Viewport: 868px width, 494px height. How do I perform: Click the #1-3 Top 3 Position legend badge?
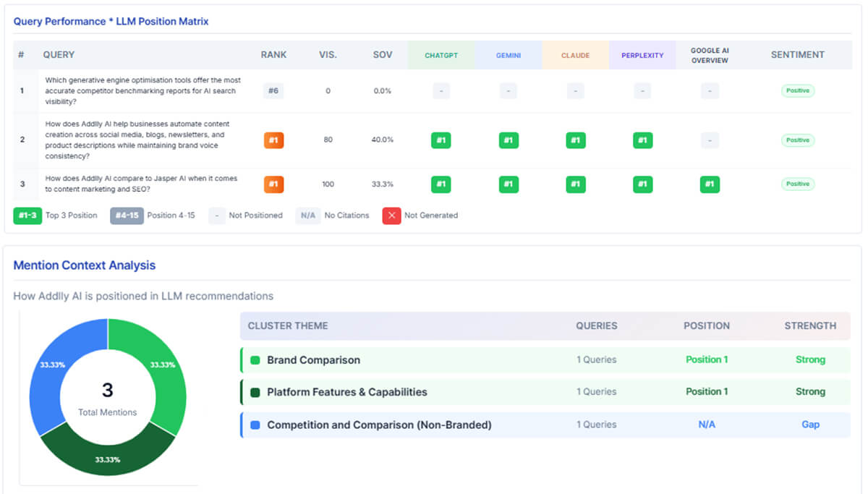27,215
